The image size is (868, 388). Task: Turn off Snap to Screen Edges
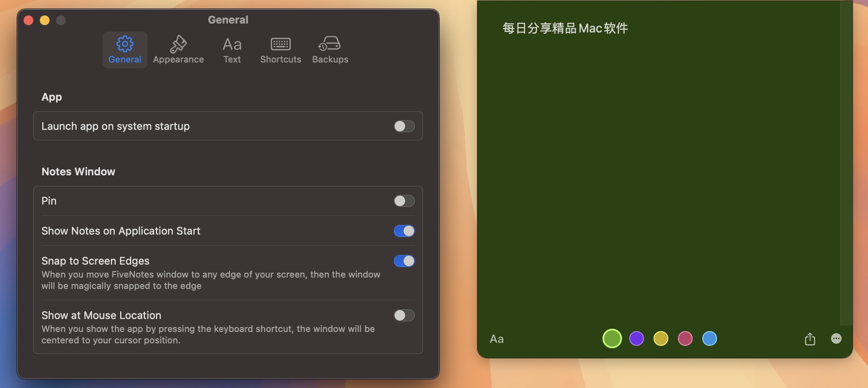point(404,261)
